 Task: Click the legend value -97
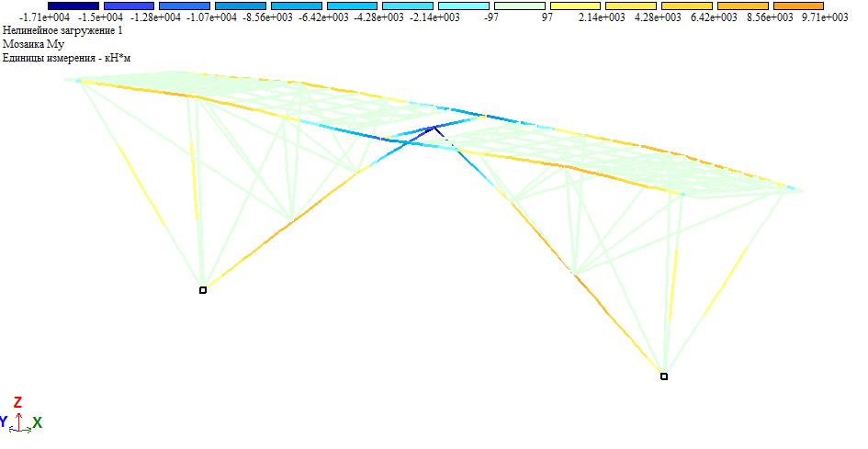click(491, 17)
